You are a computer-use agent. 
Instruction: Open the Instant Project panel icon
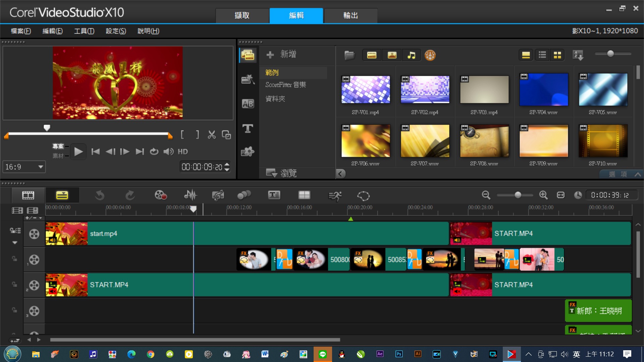248,79
